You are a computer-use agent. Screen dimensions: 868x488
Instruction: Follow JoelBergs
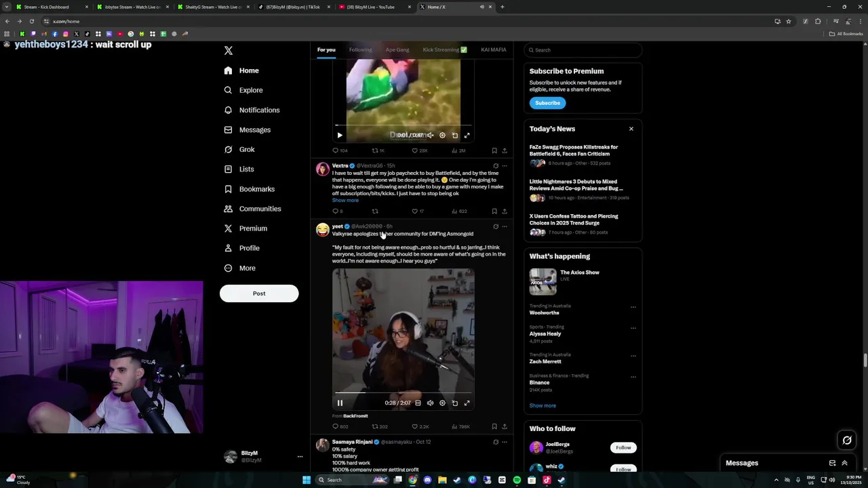coord(623,447)
